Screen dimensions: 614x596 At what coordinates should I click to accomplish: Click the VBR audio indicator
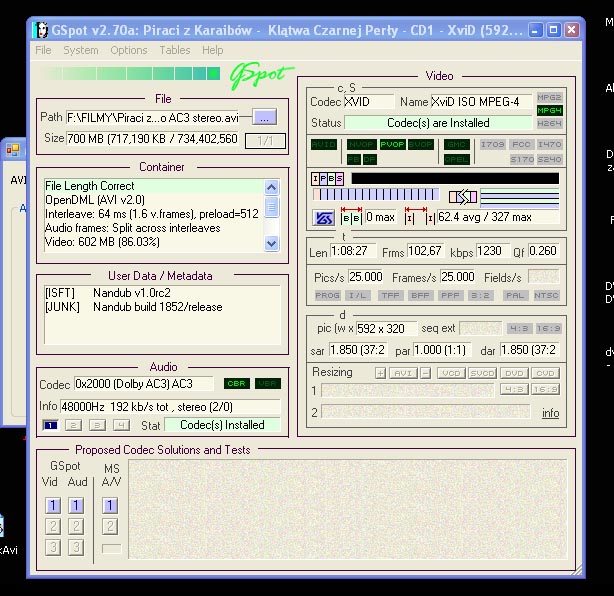268,384
